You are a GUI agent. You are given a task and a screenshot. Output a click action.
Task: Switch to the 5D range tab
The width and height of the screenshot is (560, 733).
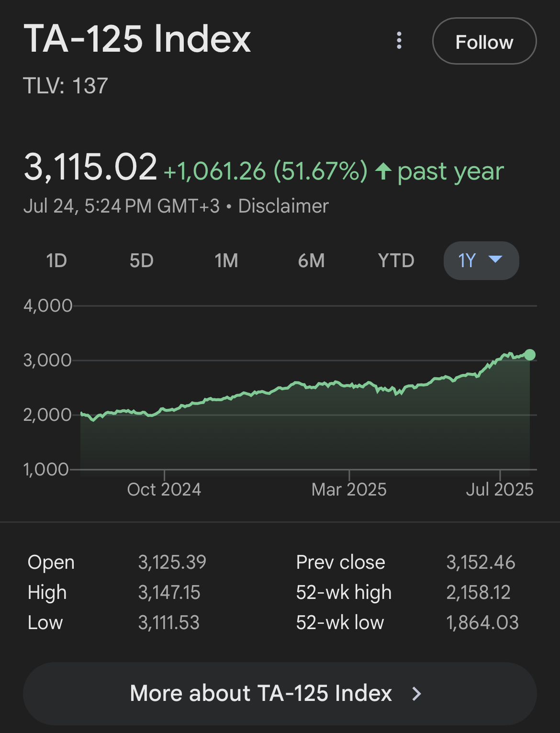tap(141, 261)
